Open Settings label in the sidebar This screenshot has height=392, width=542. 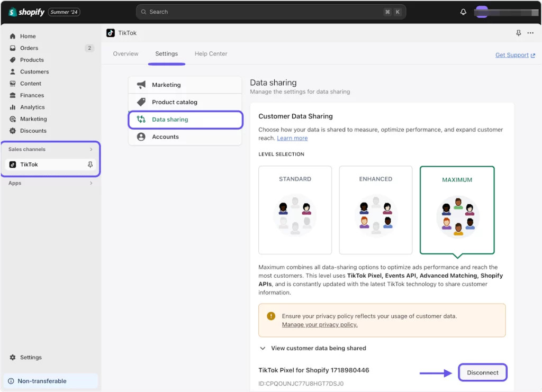(31, 357)
